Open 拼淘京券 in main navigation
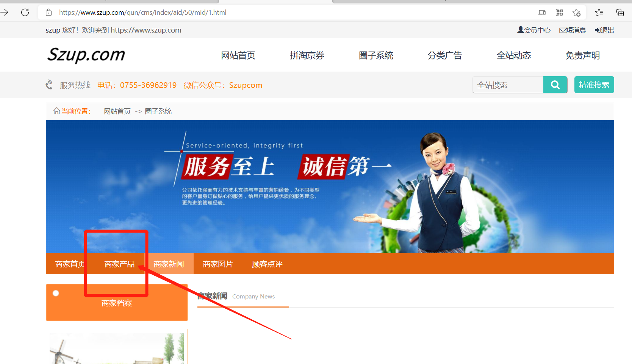 click(x=307, y=56)
